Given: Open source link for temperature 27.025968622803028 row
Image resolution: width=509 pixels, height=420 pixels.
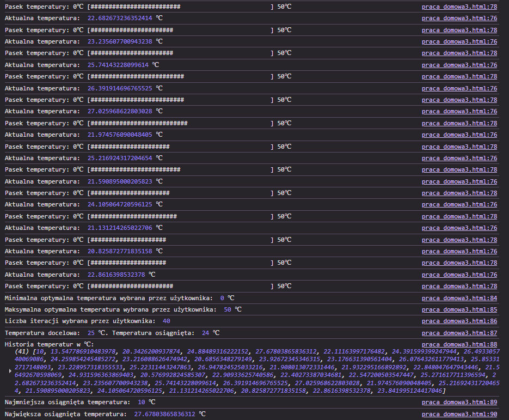Looking at the screenshot, I should coord(459,111).
